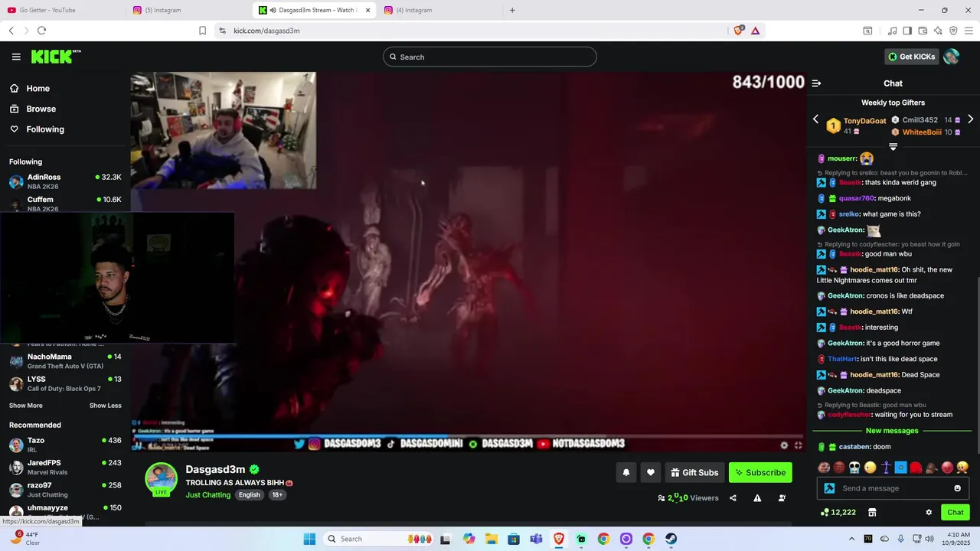Click New messages indicator in chat

(891, 431)
